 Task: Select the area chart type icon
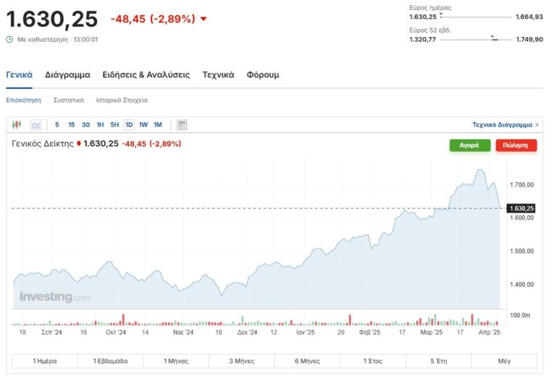coord(36,124)
